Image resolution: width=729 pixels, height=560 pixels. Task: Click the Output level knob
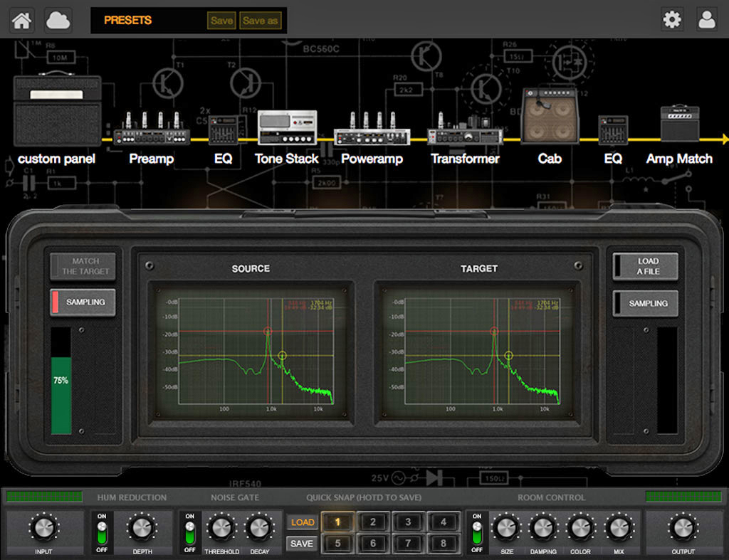[x=683, y=528]
